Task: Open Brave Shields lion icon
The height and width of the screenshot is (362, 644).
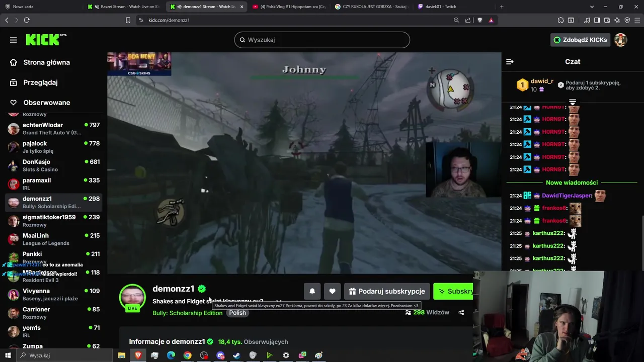Action: click(479, 20)
